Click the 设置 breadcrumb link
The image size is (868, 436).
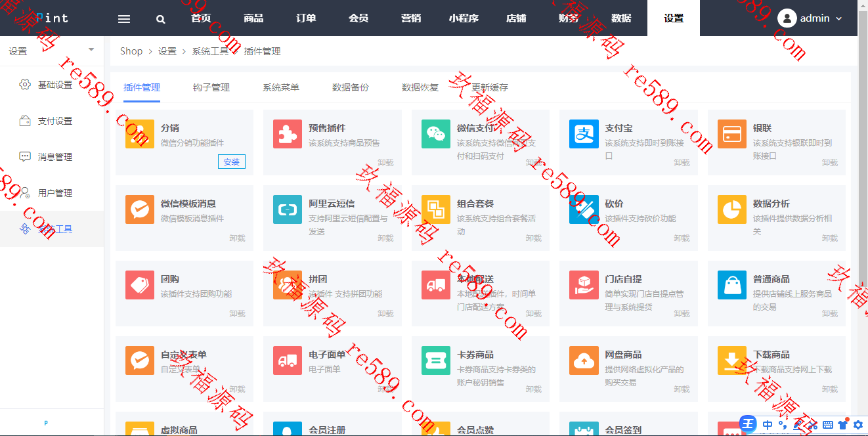click(x=167, y=51)
